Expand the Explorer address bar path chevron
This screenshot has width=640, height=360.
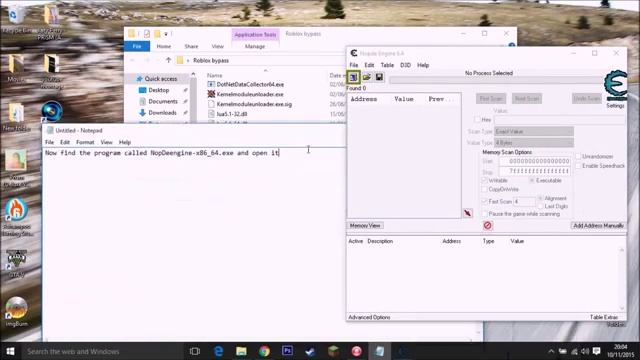click(x=188, y=60)
